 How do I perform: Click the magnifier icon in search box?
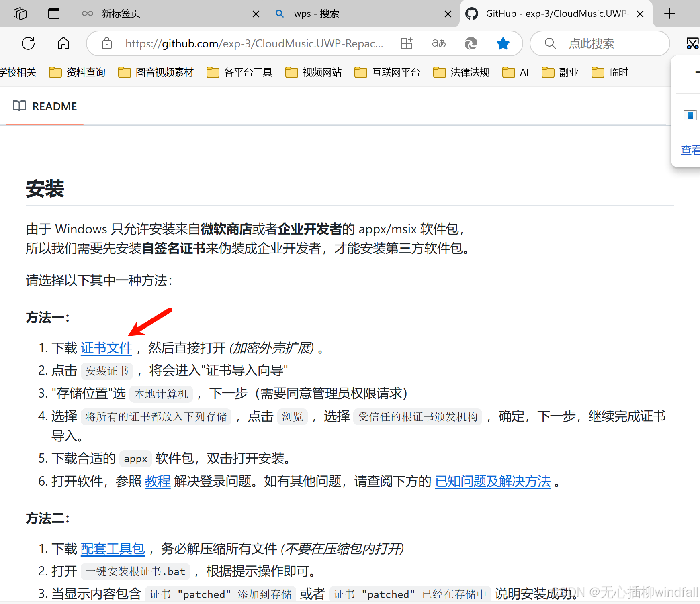click(550, 43)
